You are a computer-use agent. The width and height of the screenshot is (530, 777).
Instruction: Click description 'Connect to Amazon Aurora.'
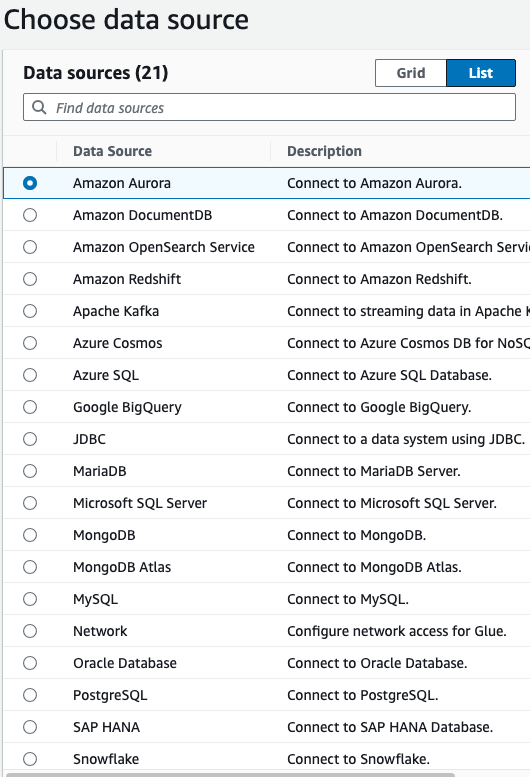coord(374,183)
